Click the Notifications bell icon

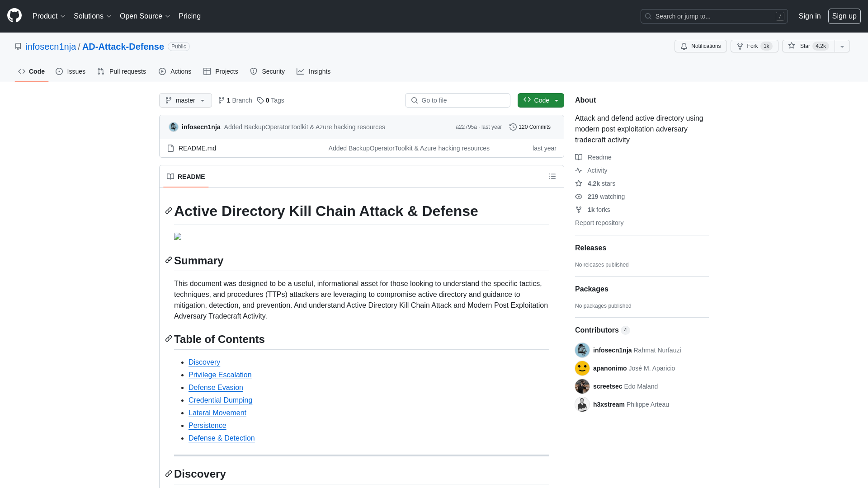pyautogui.click(x=684, y=46)
